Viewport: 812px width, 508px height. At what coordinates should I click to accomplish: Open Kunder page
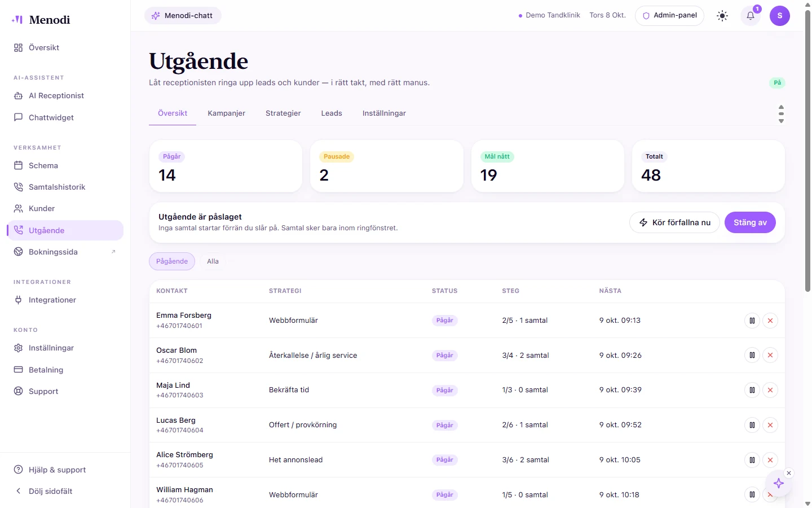coord(65,209)
